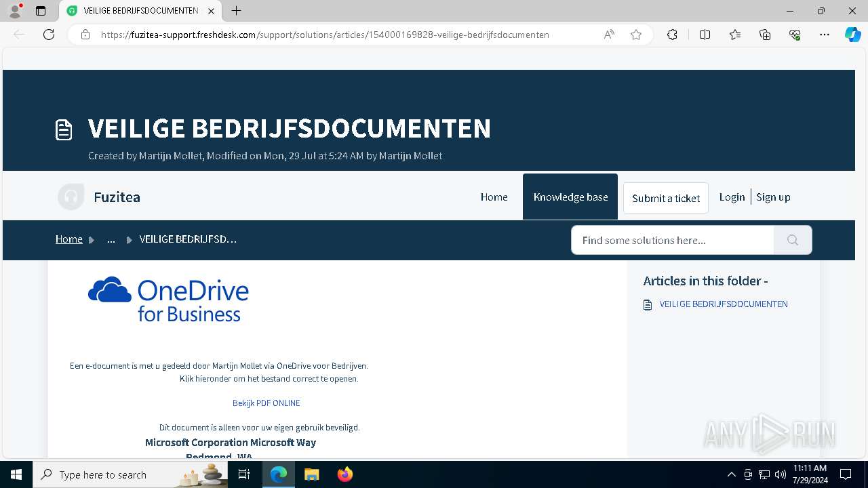Screen dimensions: 868x488
Task: Click the Created by Martijn Mollet byline
Action: coord(265,156)
